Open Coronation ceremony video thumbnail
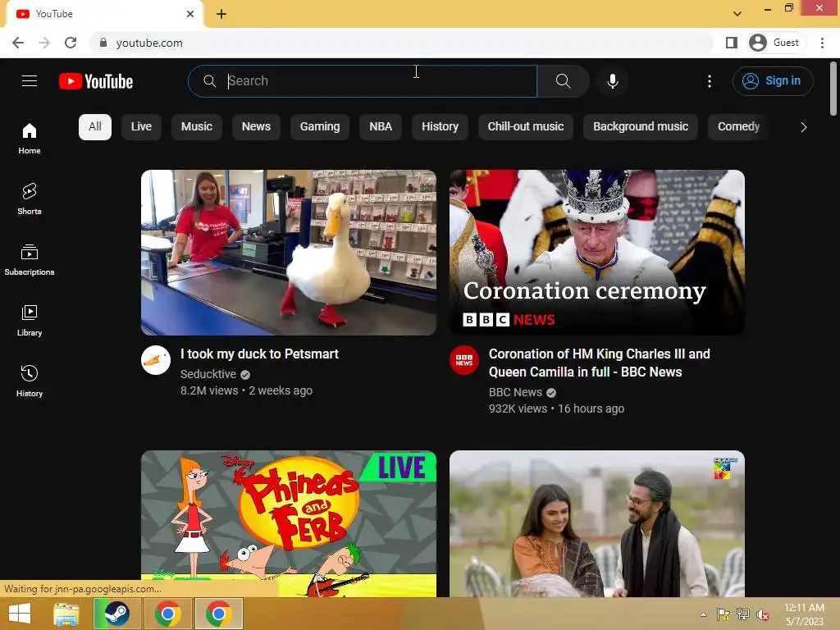Image resolution: width=840 pixels, height=630 pixels. coord(597,253)
